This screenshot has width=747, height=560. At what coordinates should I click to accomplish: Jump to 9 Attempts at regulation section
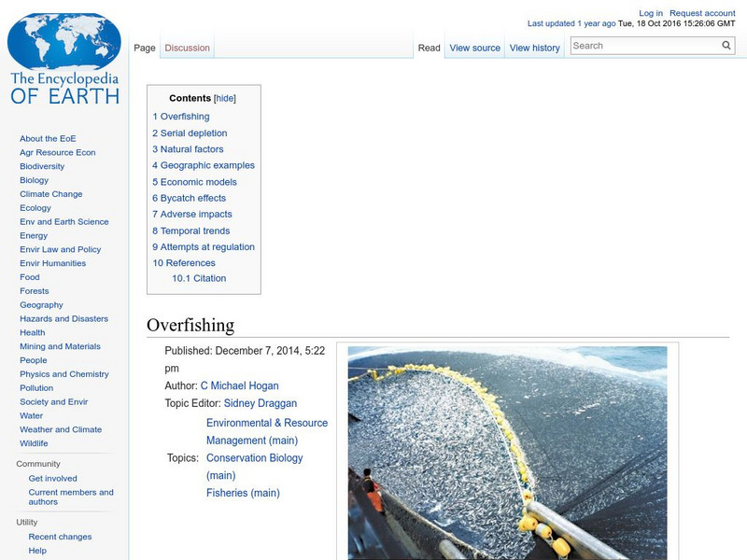(204, 246)
